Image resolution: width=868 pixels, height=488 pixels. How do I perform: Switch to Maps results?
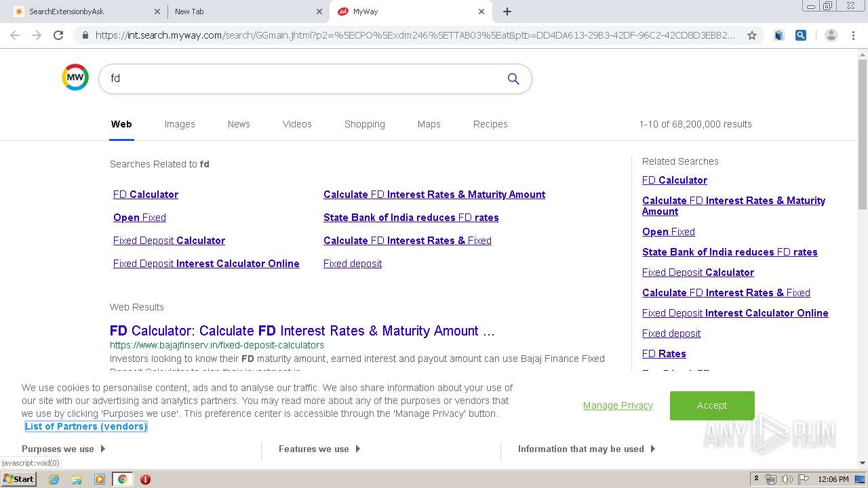[429, 124]
